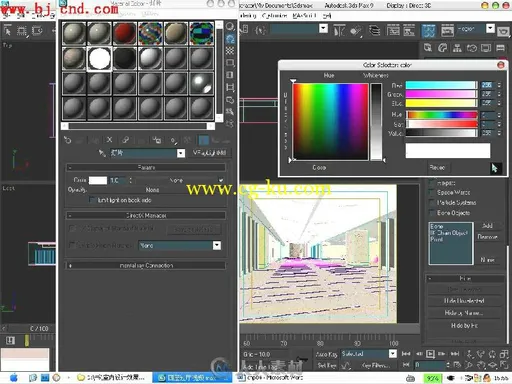Toggle the Backlight icon in Material Editor
512x384 pixels.
point(230,39)
